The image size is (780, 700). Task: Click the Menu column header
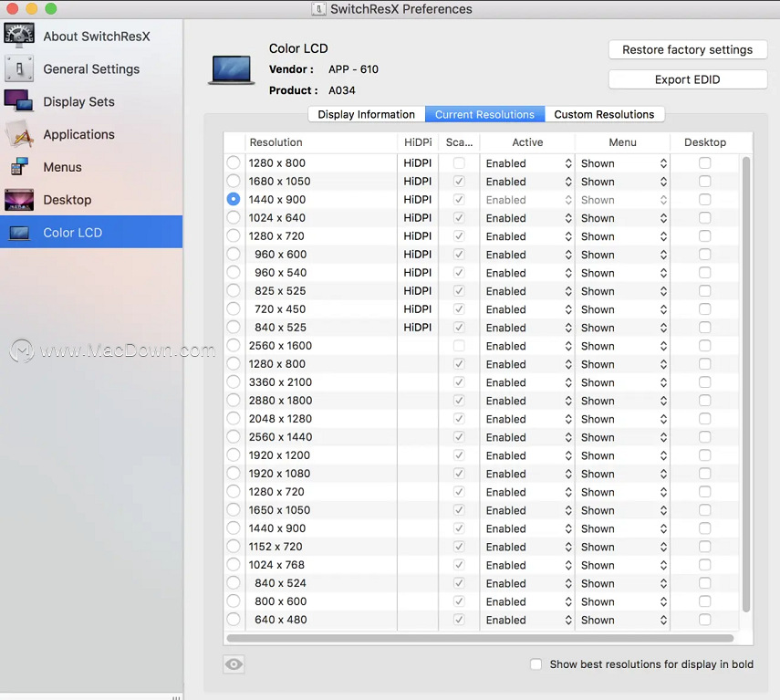(623, 142)
